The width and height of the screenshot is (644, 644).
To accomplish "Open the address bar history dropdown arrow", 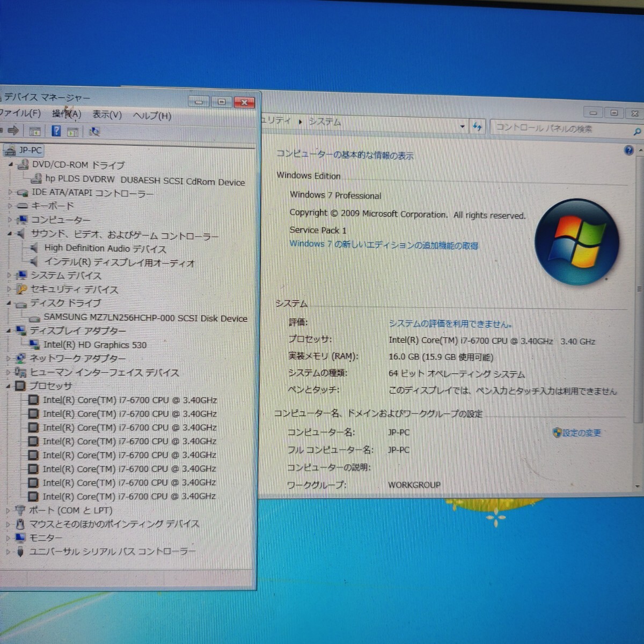I will click(463, 127).
